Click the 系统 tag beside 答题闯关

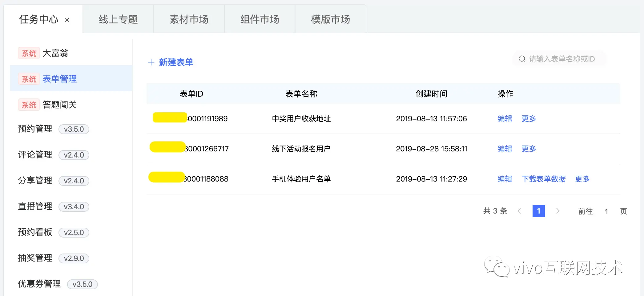29,105
